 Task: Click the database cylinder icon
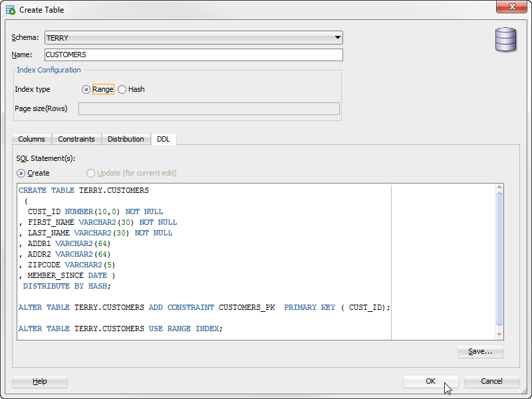pos(505,40)
